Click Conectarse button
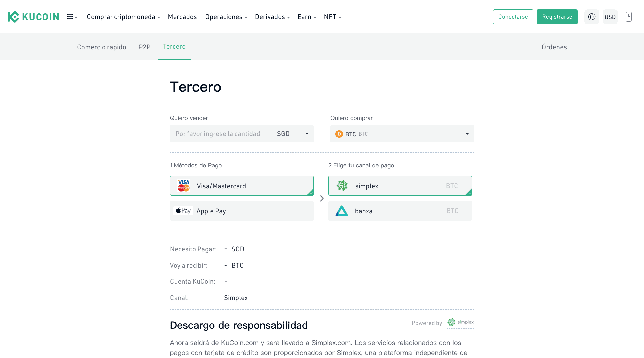This screenshot has width=644, height=358. [x=513, y=17]
